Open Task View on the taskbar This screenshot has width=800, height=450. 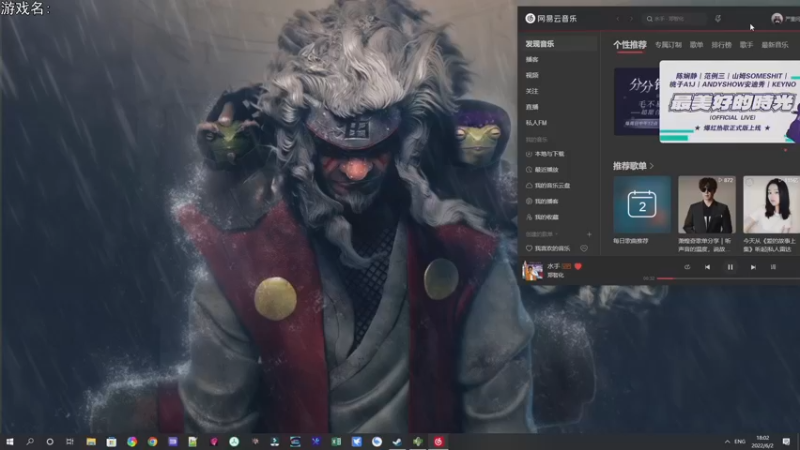(70, 442)
